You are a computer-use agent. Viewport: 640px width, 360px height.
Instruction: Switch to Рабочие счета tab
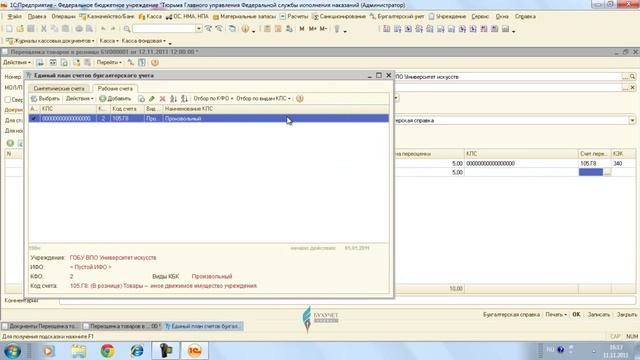coord(115,89)
